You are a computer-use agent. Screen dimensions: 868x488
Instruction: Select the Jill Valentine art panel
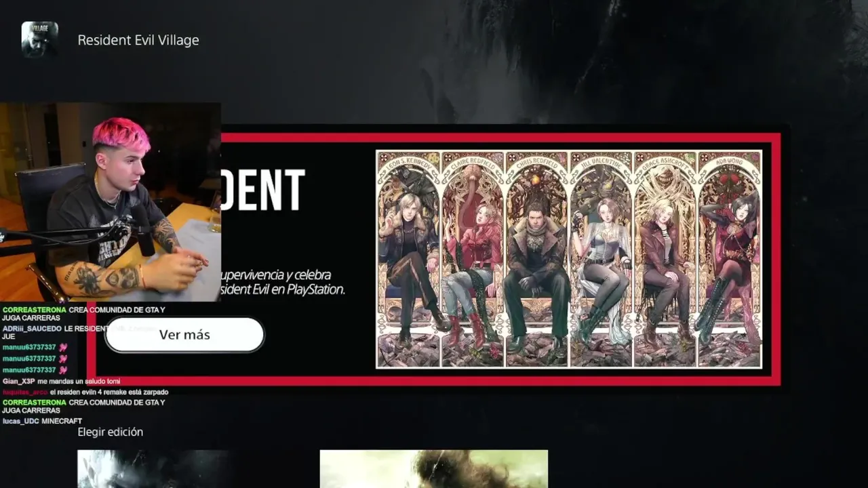[x=601, y=259]
